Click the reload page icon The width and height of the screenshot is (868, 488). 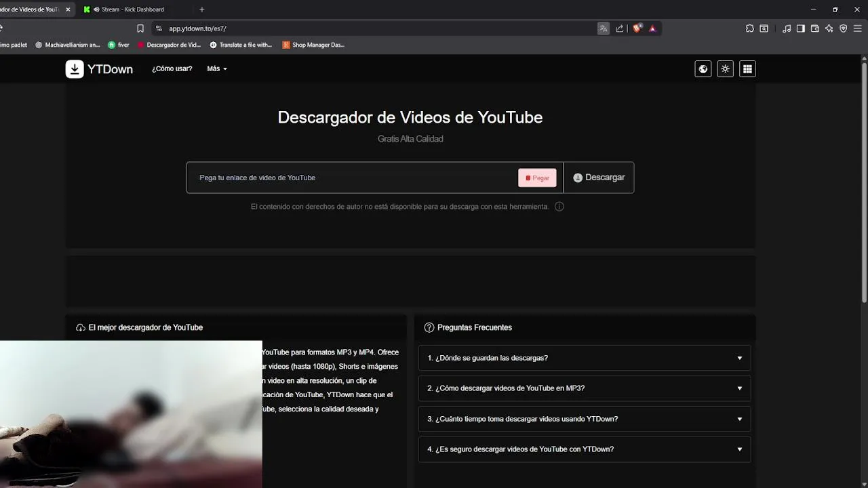[x=2, y=28]
